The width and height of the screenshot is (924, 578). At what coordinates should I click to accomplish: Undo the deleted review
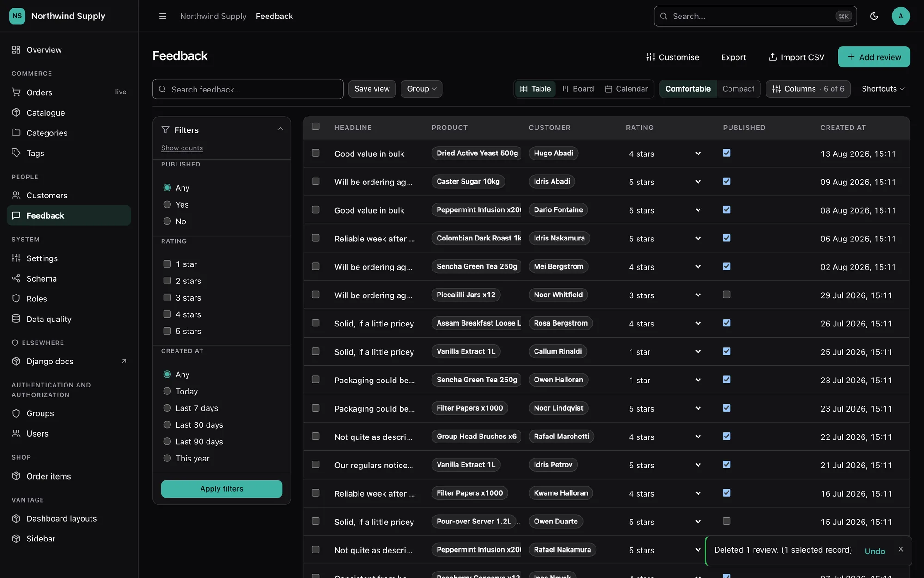(x=875, y=551)
